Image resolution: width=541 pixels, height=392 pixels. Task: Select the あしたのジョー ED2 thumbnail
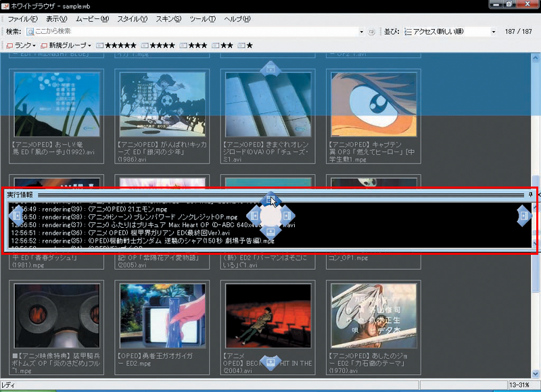374,316
